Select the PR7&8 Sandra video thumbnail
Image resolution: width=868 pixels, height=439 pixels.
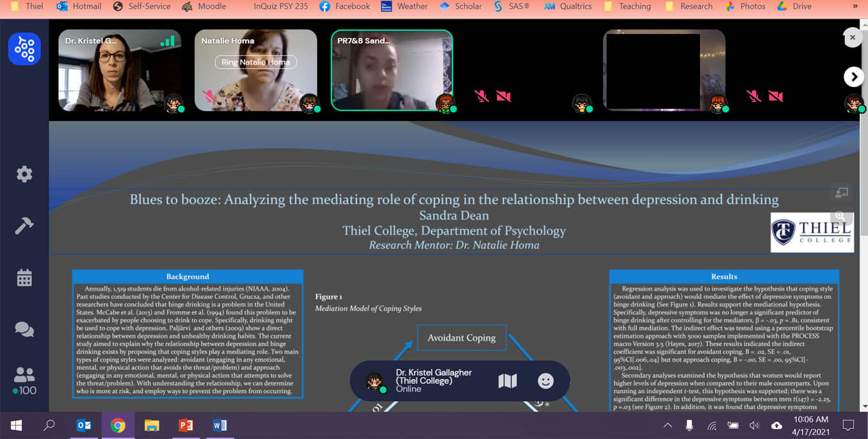[x=391, y=70]
